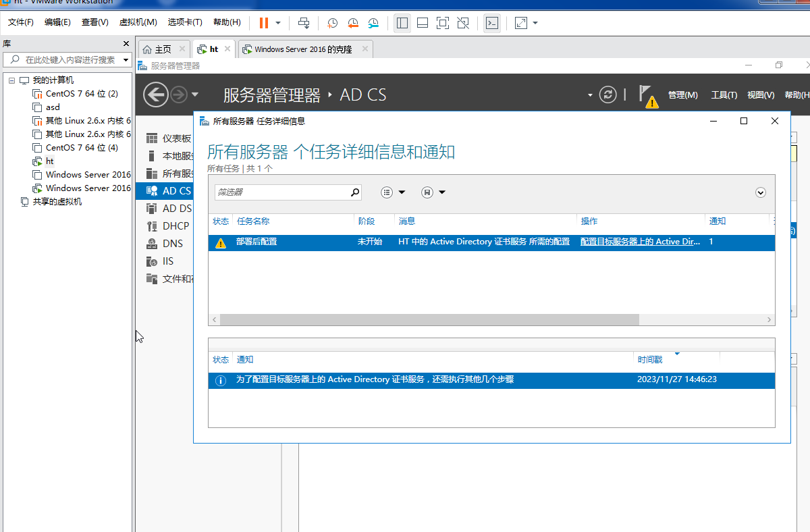
Task: Open the 文件(F) menu
Action: (x=21, y=22)
